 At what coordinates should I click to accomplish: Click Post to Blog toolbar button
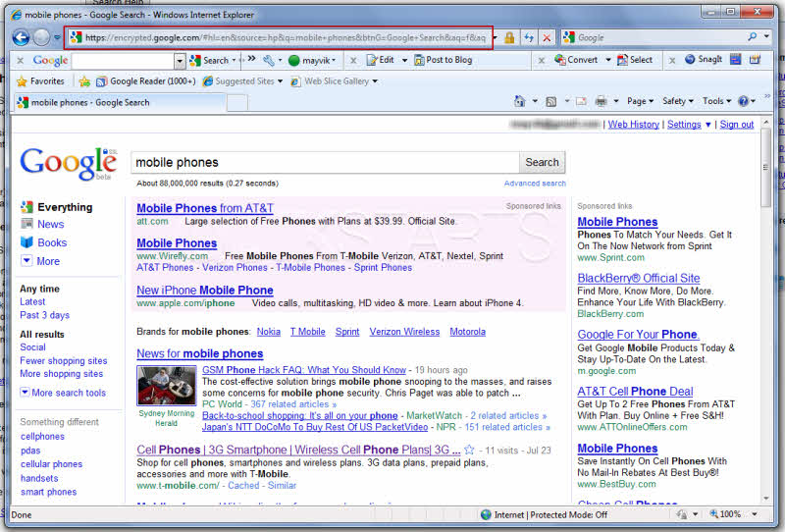444,60
